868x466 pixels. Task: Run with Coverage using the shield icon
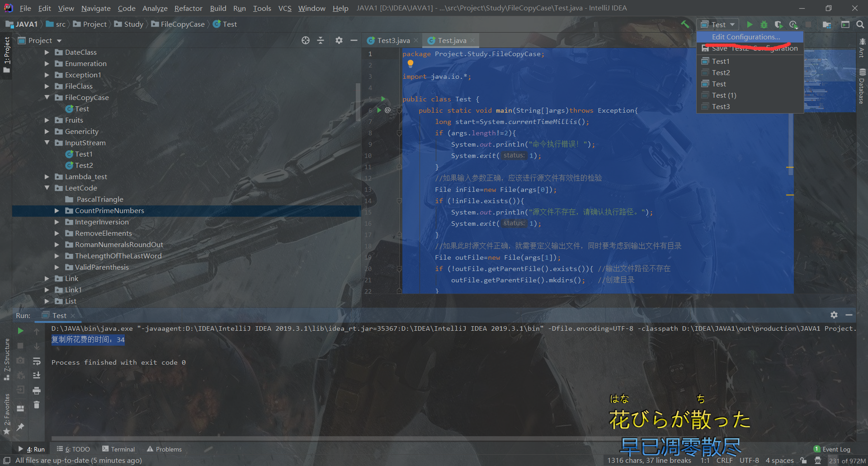click(778, 24)
